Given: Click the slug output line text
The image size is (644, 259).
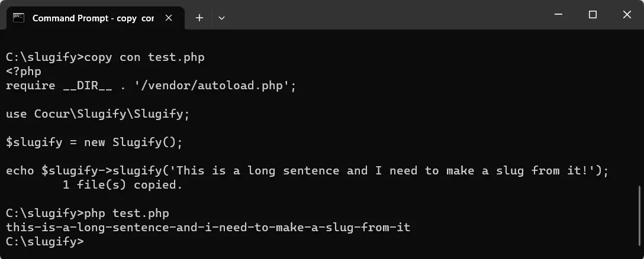Looking at the screenshot, I should click(x=208, y=227).
